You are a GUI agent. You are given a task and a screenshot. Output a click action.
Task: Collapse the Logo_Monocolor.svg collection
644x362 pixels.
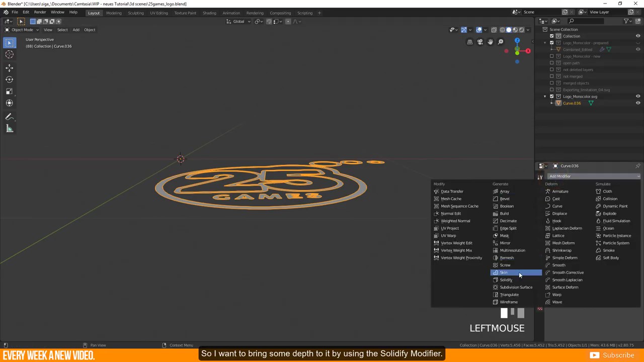point(545,97)
